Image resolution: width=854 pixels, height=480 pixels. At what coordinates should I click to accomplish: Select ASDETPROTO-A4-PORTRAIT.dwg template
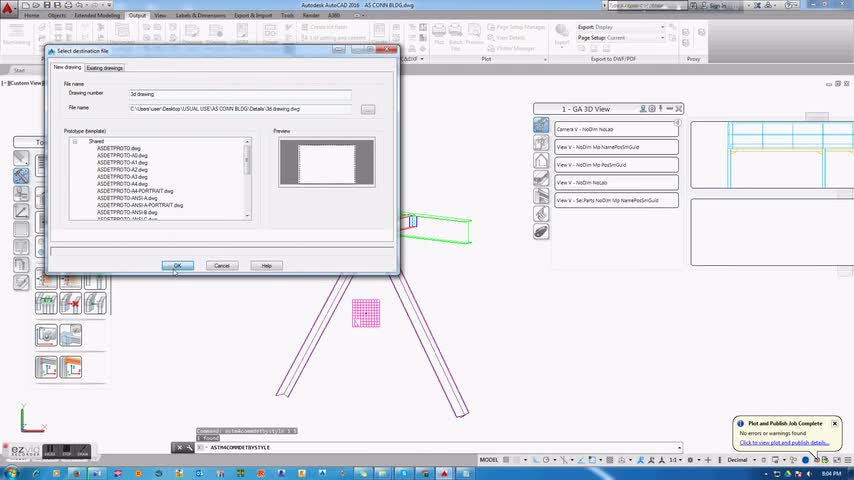[135, 191]
